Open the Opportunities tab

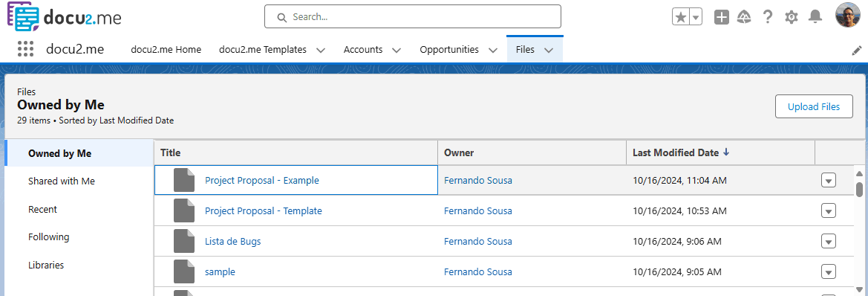pos(449,49)
